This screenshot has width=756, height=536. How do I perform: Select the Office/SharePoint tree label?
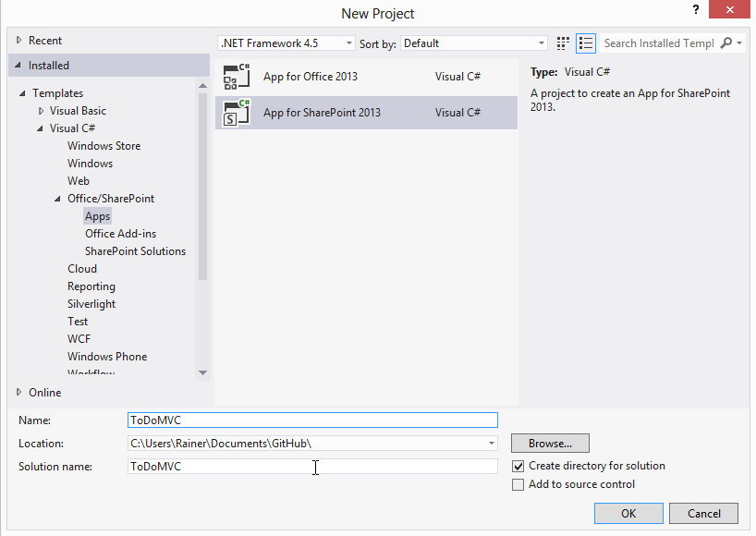111,199
